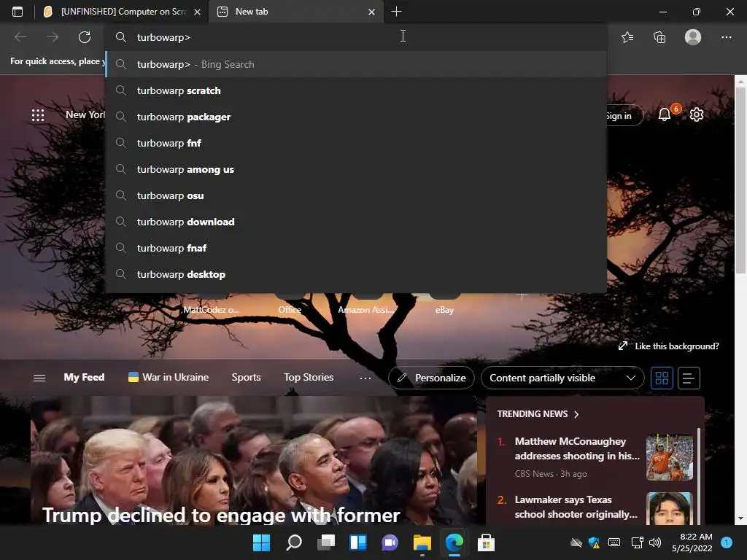Refresh the page
Screen dimensions: 747x560
pyautogui.click(x=85, y=37)
